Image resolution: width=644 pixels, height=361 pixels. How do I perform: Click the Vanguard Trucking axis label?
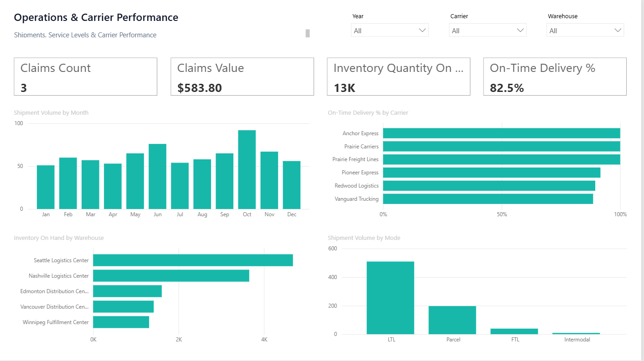(356, 199)
